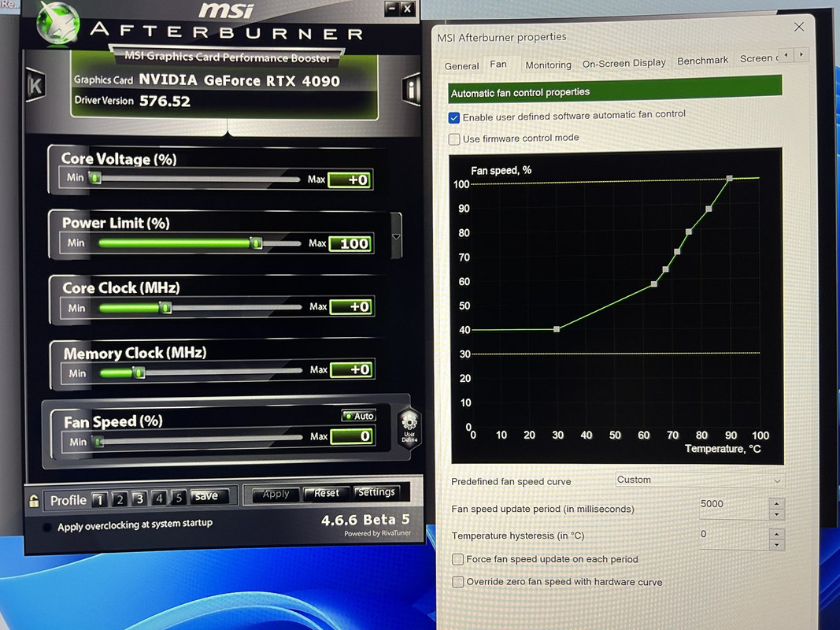
Task: Close the Afterburner main window
Action: tap(407, 8)
